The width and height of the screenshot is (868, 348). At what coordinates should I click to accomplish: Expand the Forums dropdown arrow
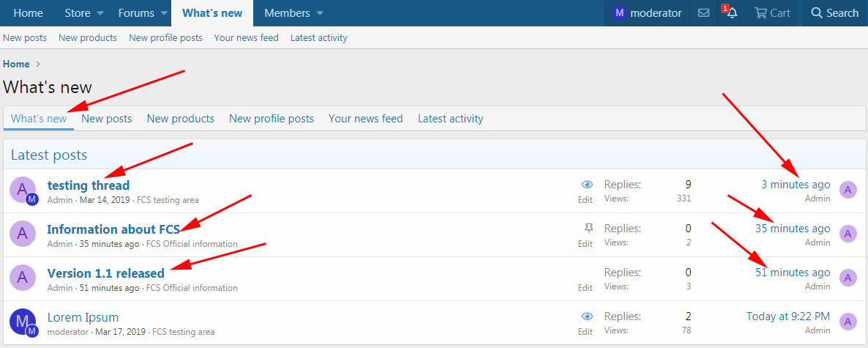164,13
